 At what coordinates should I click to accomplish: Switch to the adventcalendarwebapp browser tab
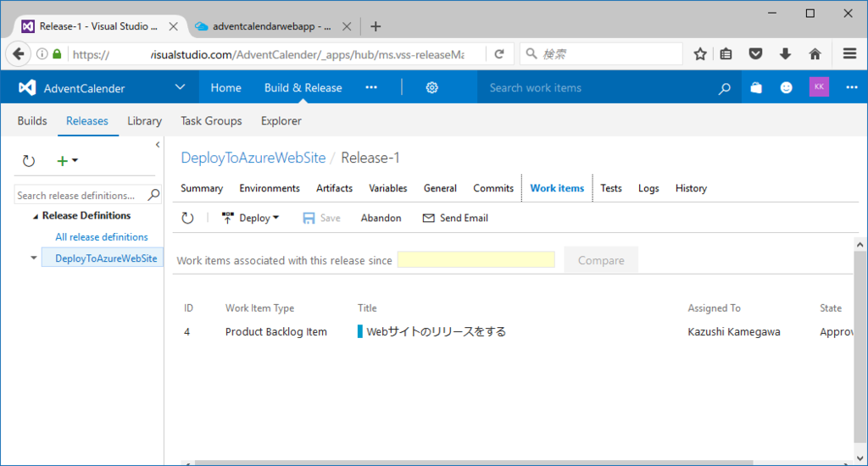272,26
